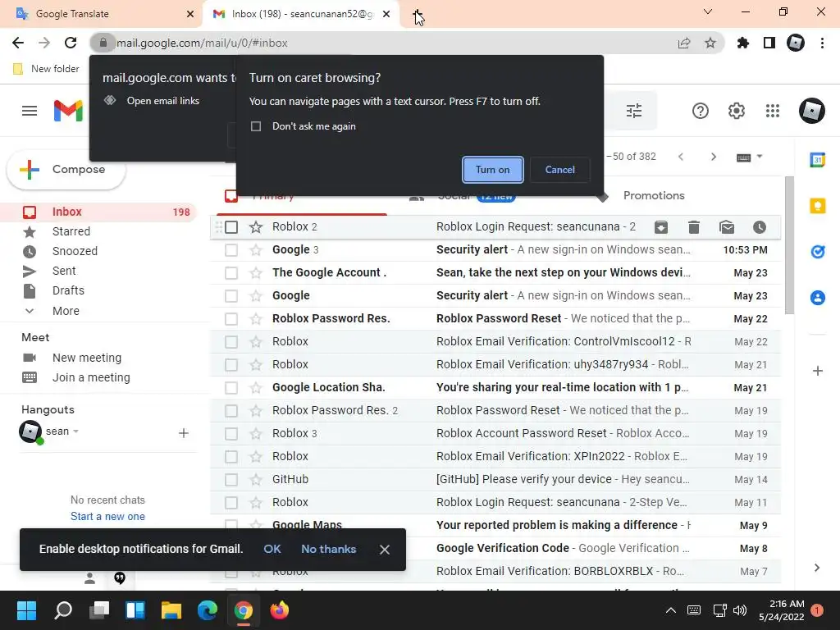Open Hangouts conversations quote icon
840x630 pixels.
click(120, 577)
